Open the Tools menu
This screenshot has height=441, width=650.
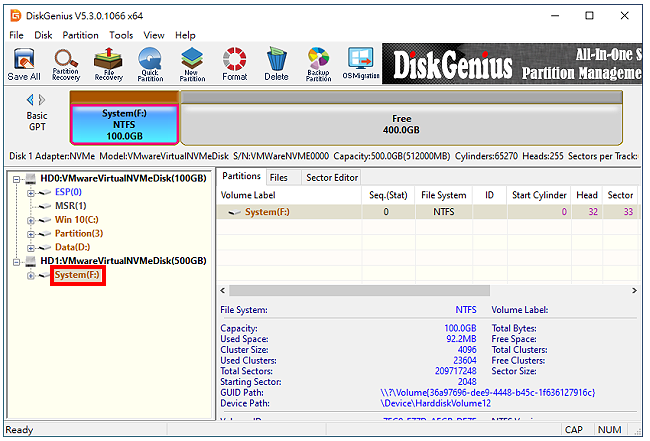[x=121, y=35]
